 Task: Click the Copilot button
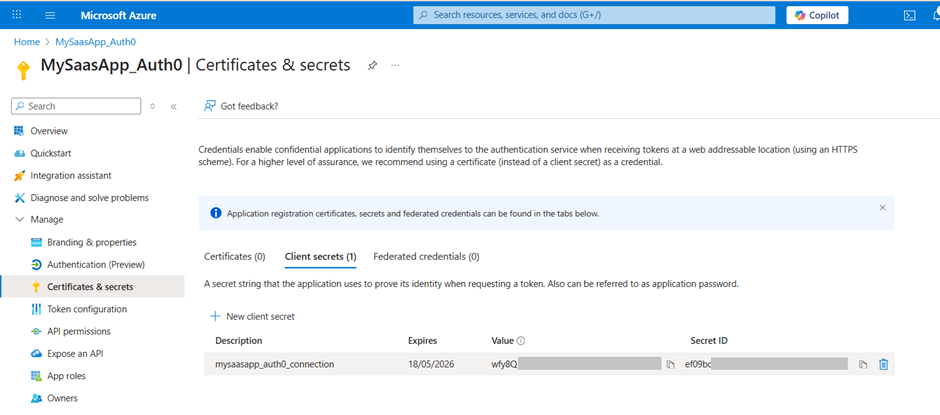click(817, 15)
